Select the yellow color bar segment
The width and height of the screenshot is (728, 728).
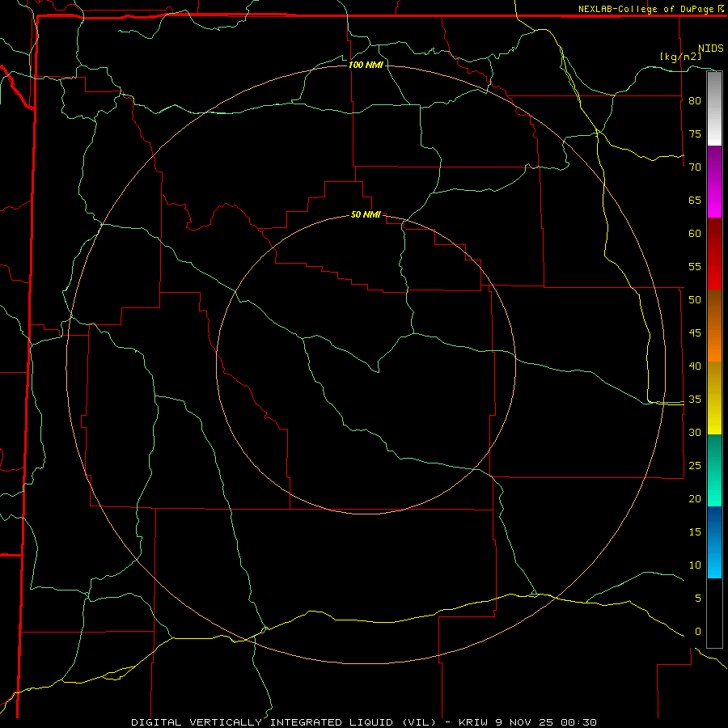pos(714,398)
